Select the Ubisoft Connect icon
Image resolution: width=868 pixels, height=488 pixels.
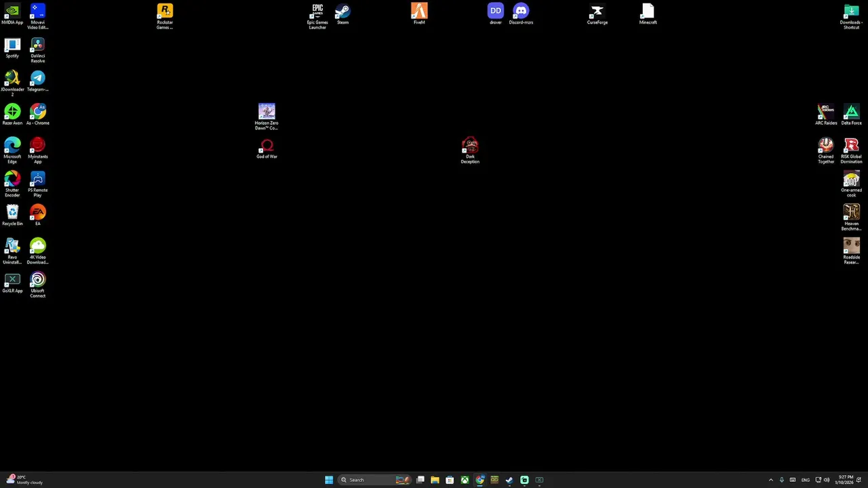[37, 285]
